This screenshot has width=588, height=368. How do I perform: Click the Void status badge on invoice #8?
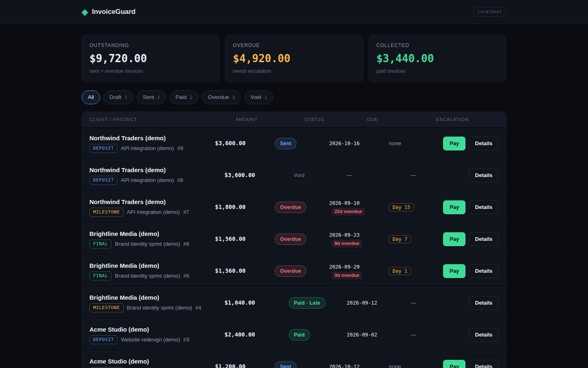tap(299, 175)
